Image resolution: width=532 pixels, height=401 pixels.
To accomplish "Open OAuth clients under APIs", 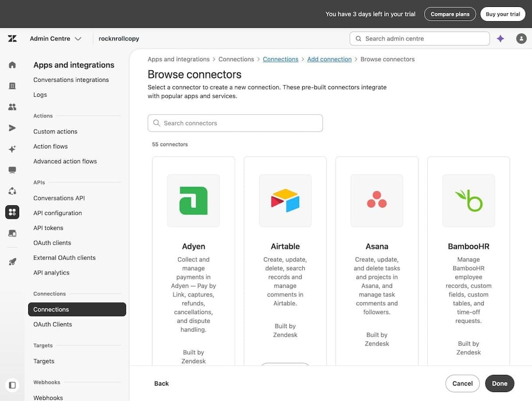I will tap(52, 243).
